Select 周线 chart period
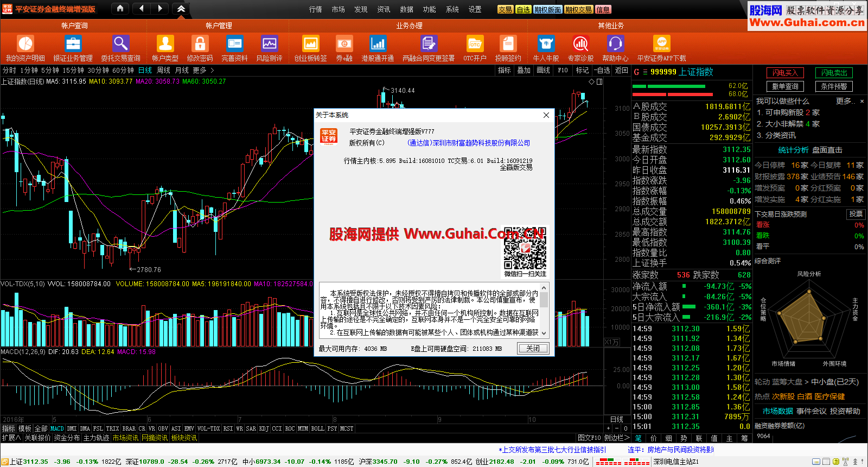Image resolution: width=868 pixels, height=467 pixels. point(163,70)
